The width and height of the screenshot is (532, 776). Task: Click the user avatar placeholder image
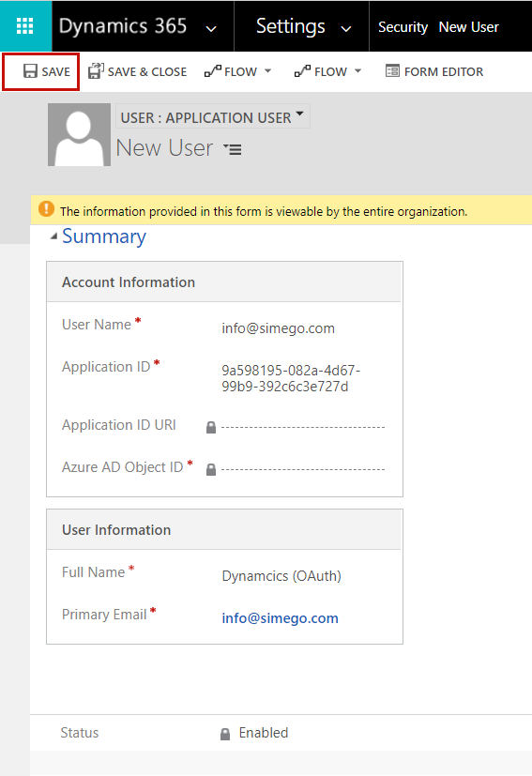pyautogui.click(x=79, y=134)
